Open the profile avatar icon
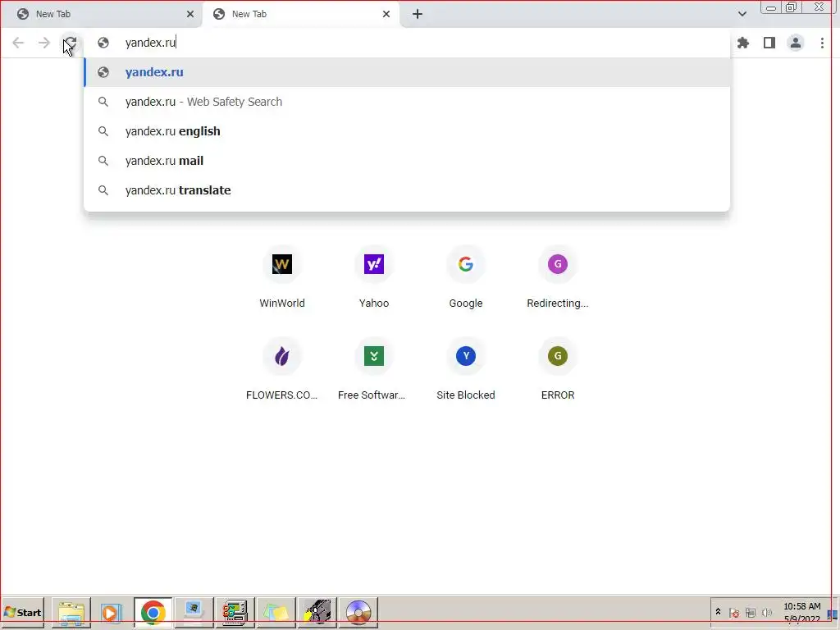 (x=796, y=43)
